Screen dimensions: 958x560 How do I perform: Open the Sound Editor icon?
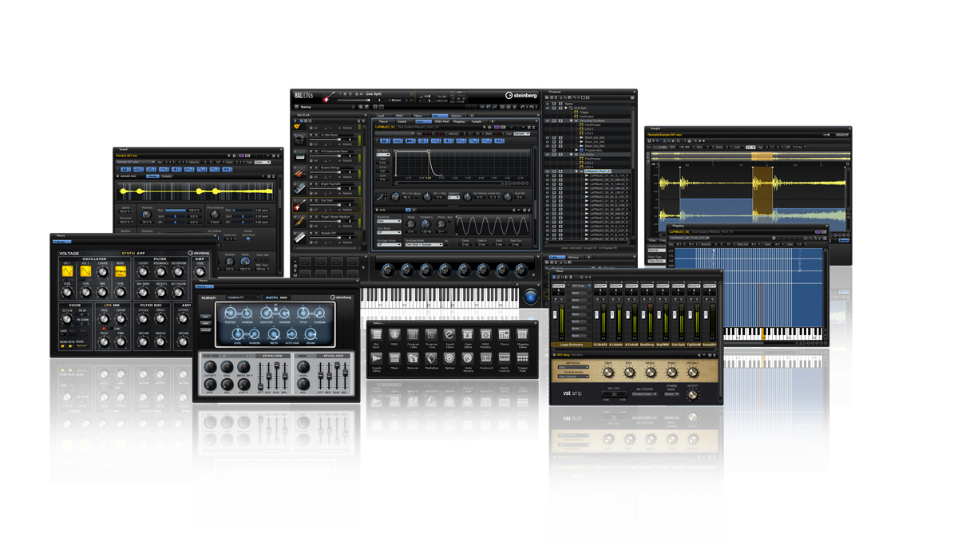(449, 333)
